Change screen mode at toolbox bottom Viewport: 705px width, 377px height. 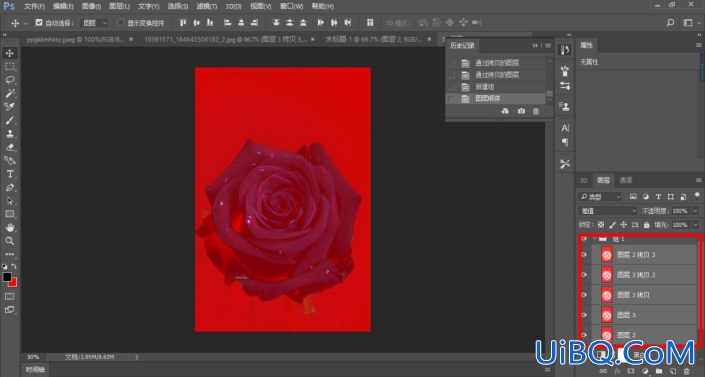click(9, 310)
